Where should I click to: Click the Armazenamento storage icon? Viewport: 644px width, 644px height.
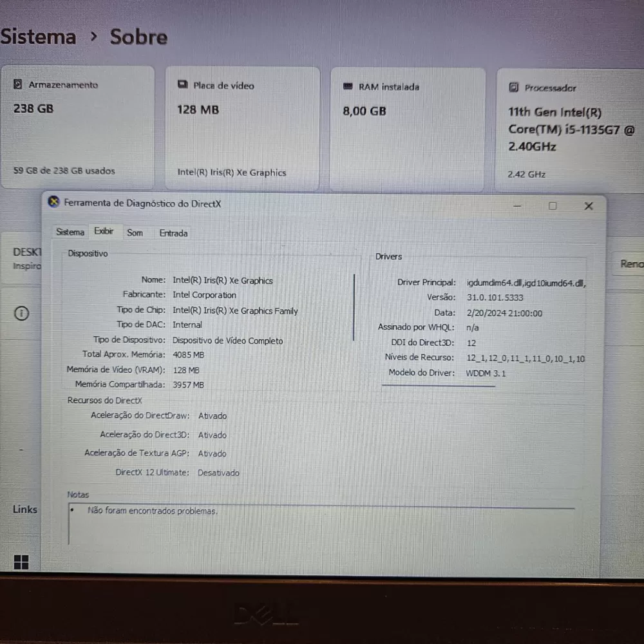(17, 84)
